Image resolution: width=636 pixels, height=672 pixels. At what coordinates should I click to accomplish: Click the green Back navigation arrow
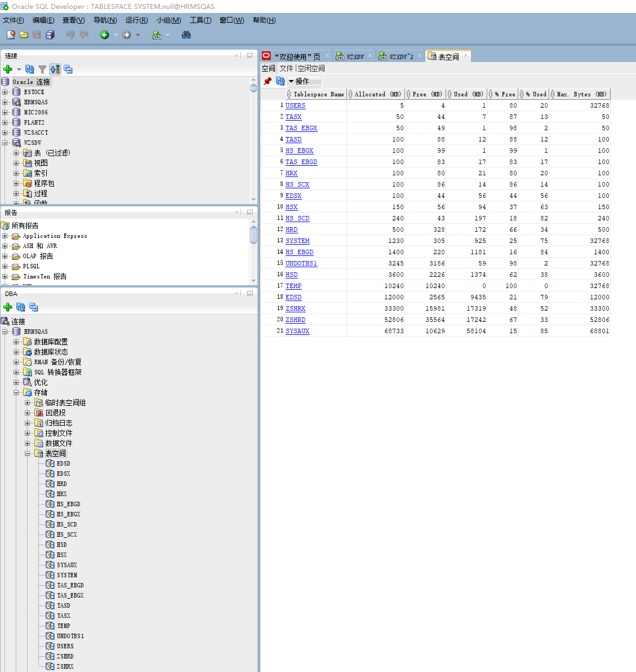105,35
